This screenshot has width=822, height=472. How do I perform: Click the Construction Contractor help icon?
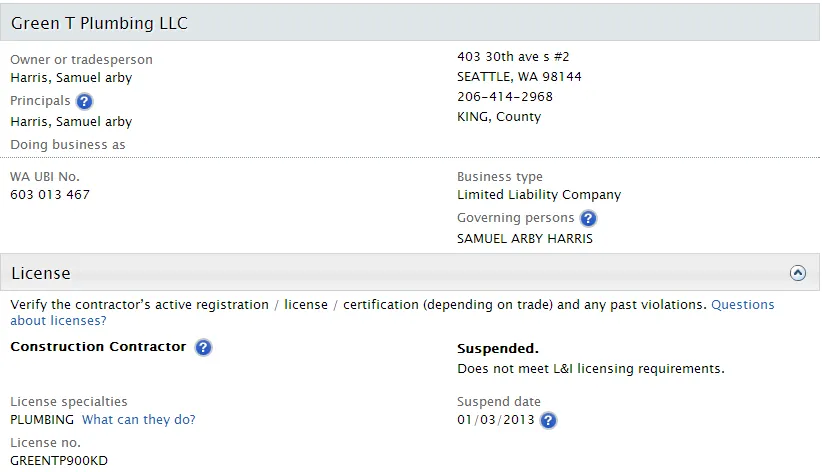click(x=203, y=347)
